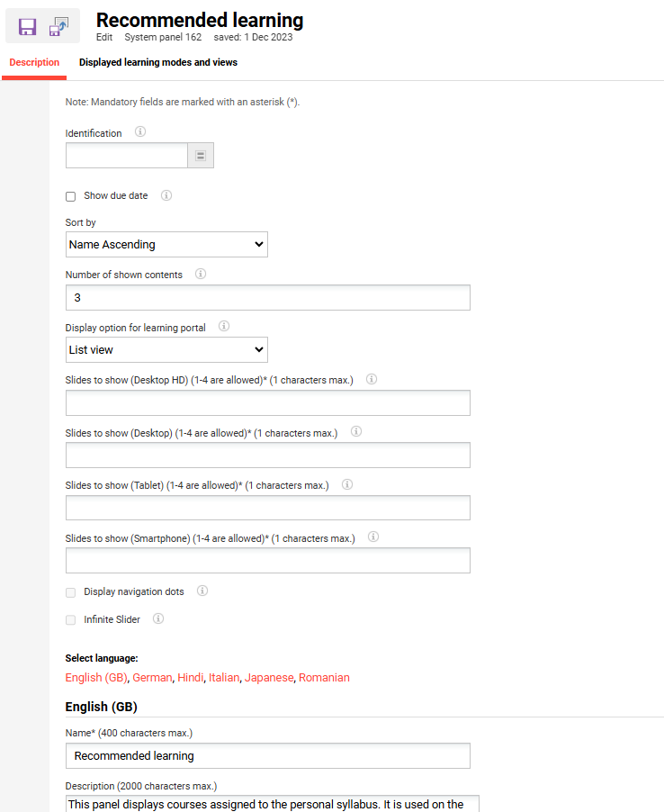Screen dimensions: 664x812
Task: Click the Identification field picker icon
Action: pos(201,156)
